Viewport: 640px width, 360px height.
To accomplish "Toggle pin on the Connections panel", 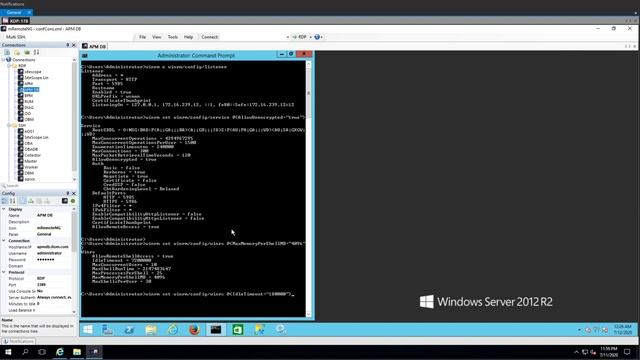I will 68,45.
